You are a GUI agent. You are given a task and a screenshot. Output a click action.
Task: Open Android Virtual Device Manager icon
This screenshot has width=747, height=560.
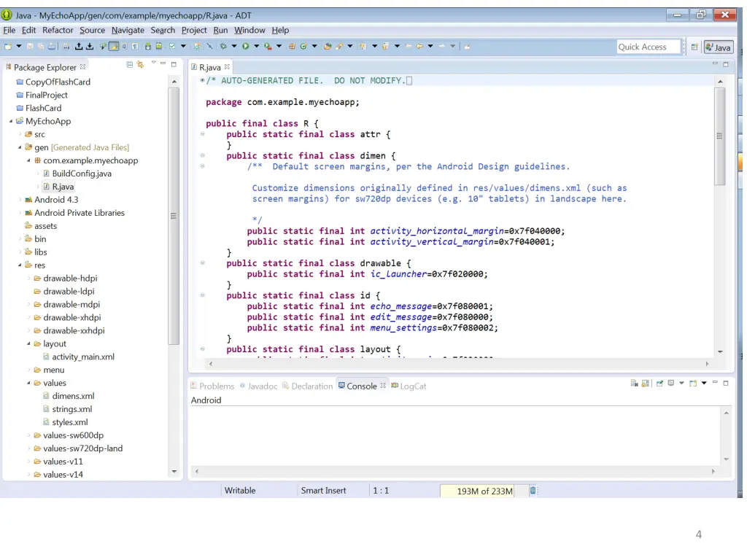click(158, 46)
